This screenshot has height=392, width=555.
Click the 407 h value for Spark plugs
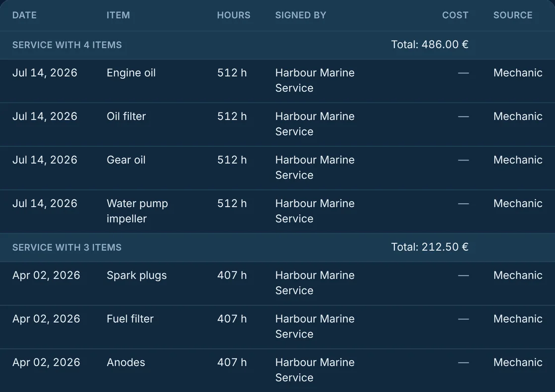[x=232, y=276]
